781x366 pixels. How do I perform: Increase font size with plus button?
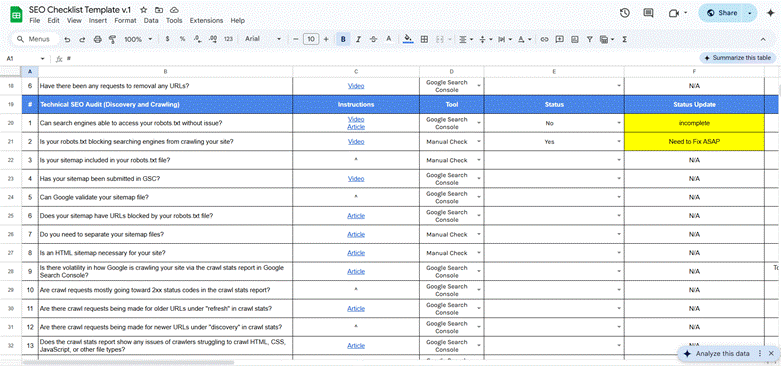tap(326, 39)
